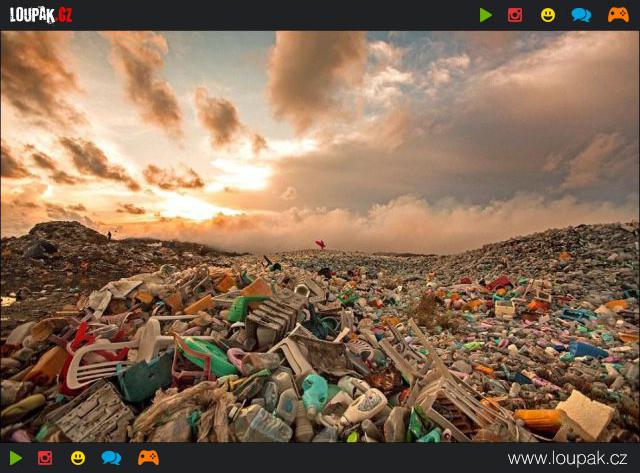
Task: Click the red flag on the horizon
Action: pos(321,244)
